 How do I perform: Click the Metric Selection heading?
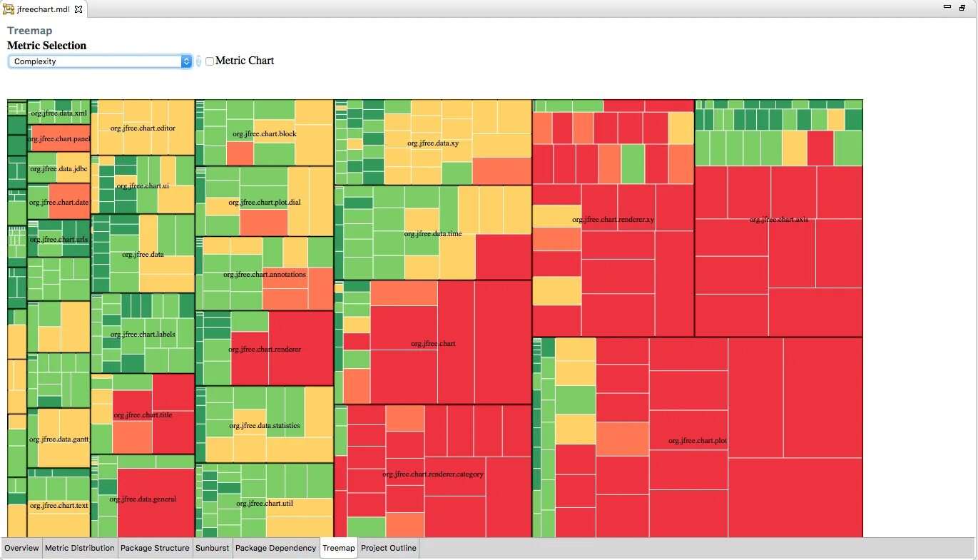tap(46, 46)
